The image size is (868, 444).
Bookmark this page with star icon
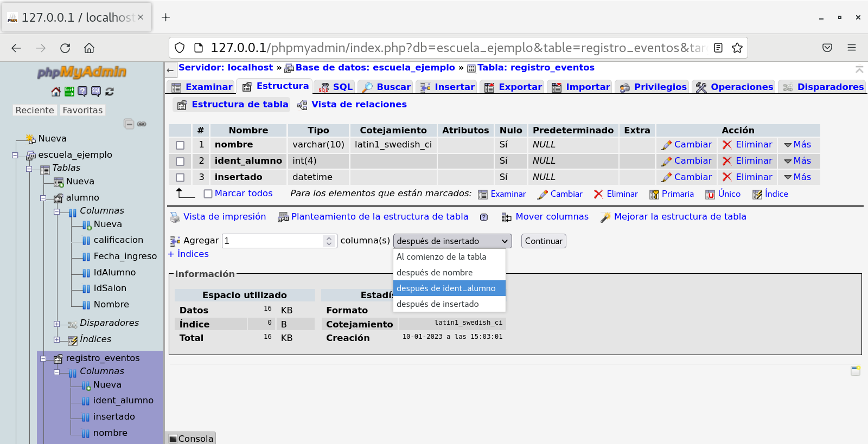coord(737,48)
